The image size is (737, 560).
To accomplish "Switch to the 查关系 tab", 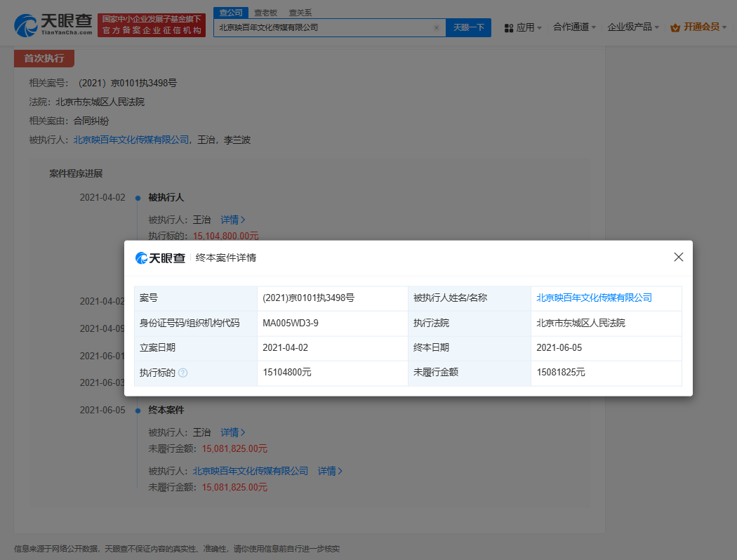I will tap(301, 12).
